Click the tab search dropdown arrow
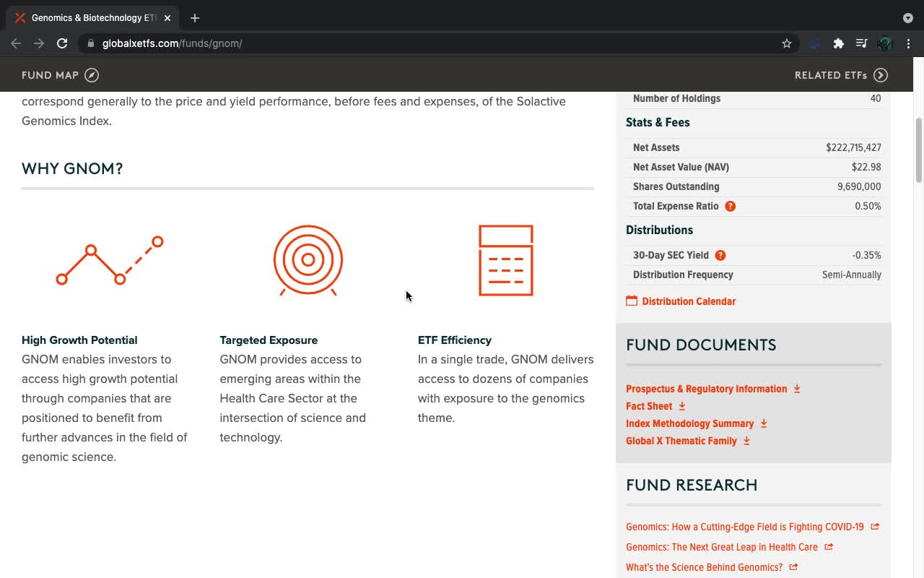924x578 pixels. (908, 18)
